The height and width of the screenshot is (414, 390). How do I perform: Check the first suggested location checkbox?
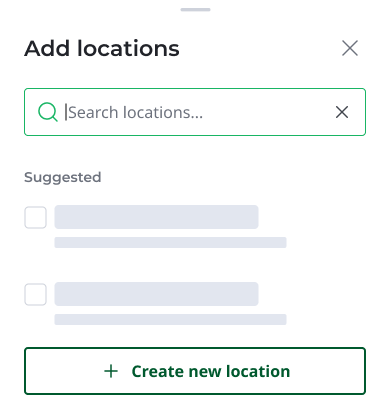pos(35,217)
